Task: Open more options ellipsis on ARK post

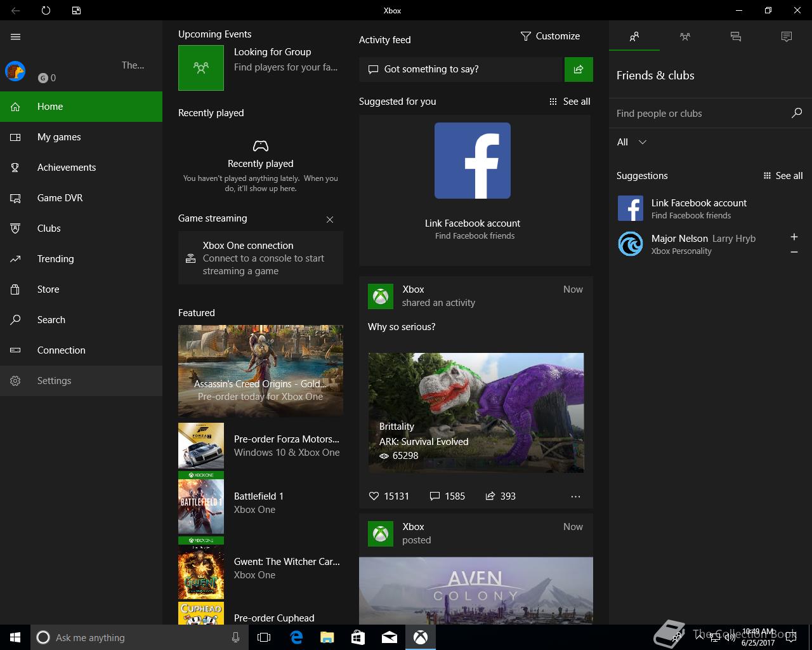Action: (575, 496)
